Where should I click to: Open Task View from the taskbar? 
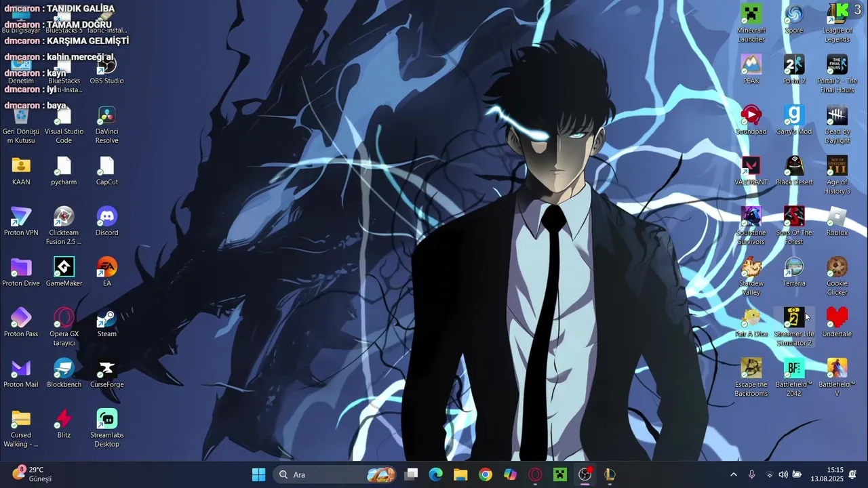411,474
